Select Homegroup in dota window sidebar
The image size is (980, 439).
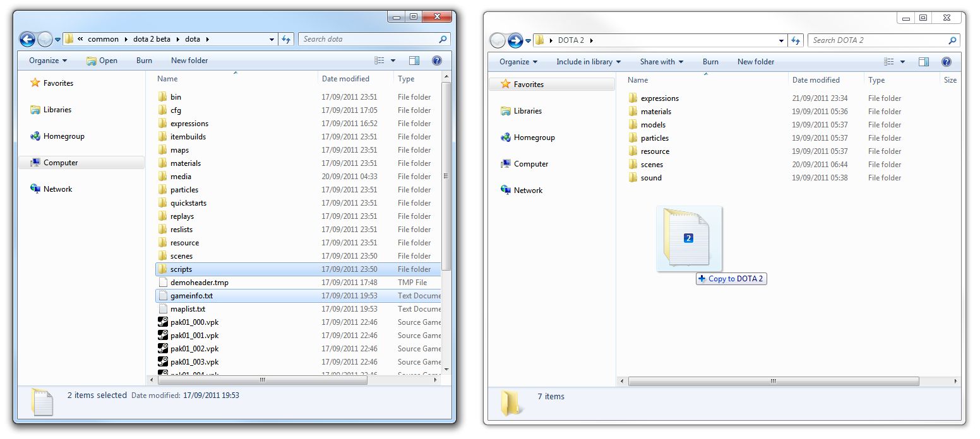coord(64,136)
